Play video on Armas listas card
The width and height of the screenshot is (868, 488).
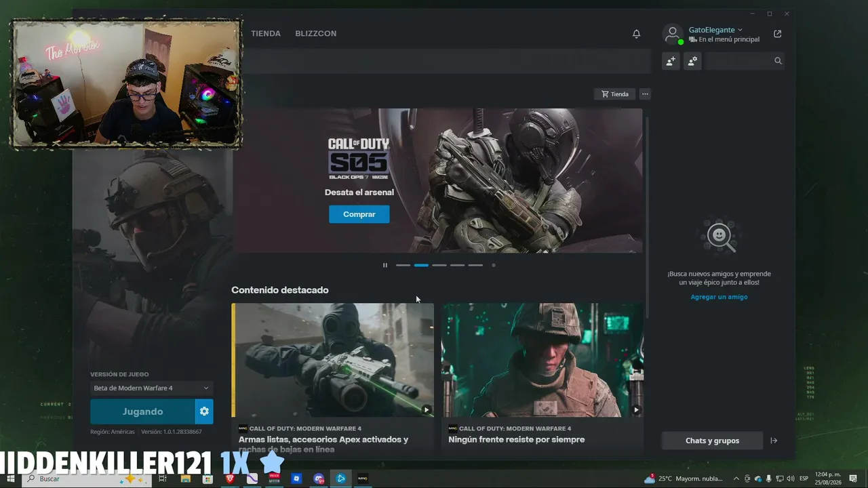426,409
